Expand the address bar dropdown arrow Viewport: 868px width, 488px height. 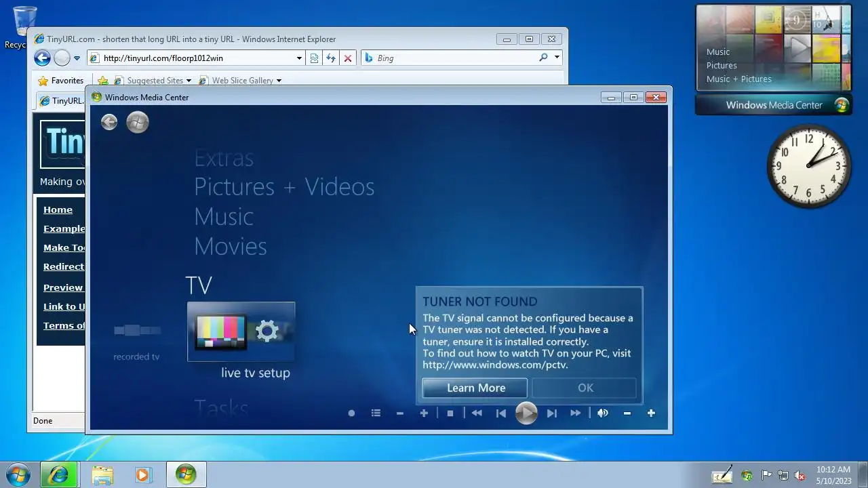click(x=299, y=58)
